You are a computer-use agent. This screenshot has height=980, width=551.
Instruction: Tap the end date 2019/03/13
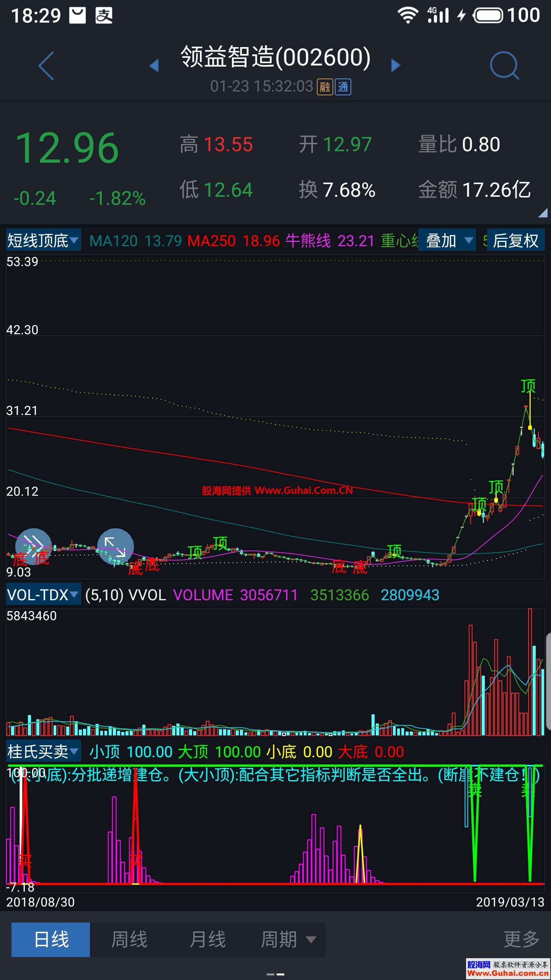tap(510, 902)
